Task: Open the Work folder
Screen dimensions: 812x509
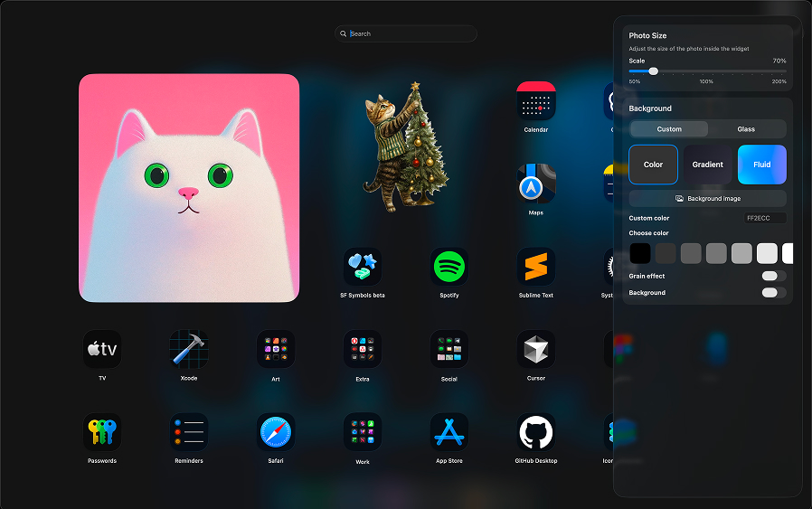Action: click(x=363, y=432)
